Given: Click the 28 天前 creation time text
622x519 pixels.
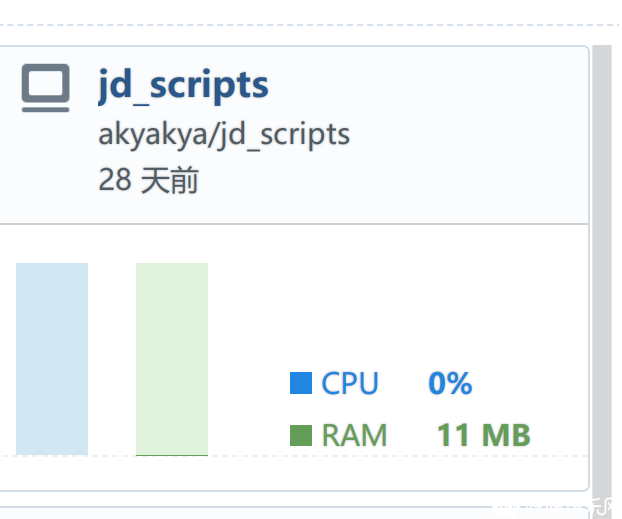Looking at the screenshot, I should coord(148,180).
